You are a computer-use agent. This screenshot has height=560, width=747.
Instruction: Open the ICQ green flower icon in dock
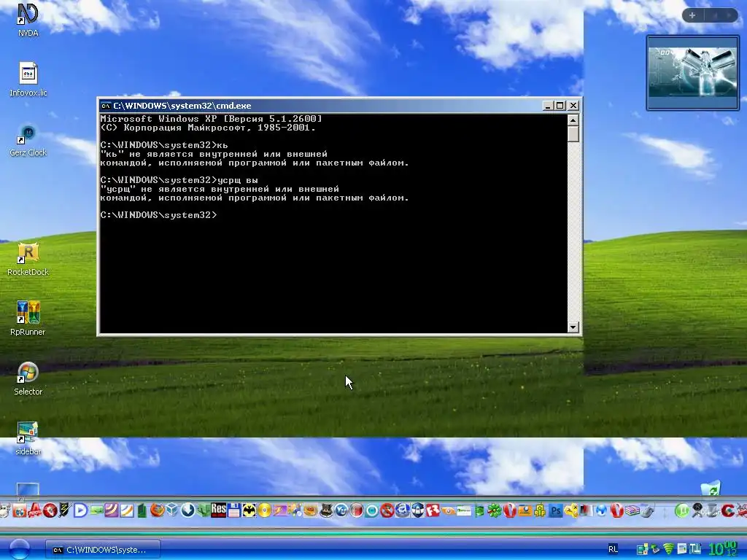click(x=495, y=510)
